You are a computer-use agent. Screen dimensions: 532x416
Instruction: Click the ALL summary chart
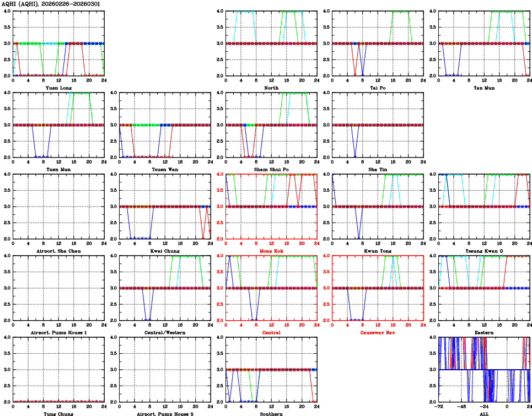(484, 370)
